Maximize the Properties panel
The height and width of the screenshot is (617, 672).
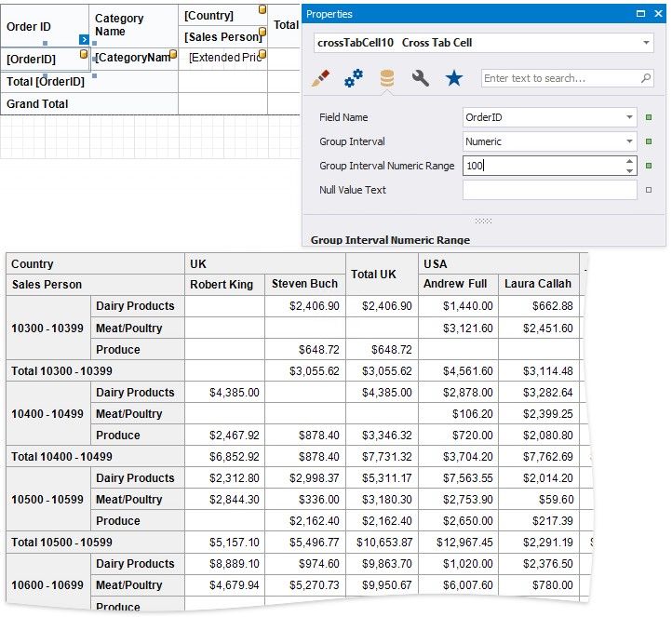pyautogui.click(x=641, y=14)
